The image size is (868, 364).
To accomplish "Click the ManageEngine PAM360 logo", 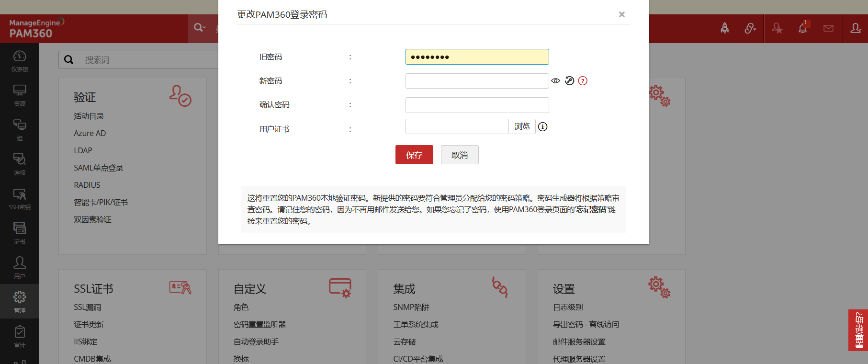I will click(36, 28).
